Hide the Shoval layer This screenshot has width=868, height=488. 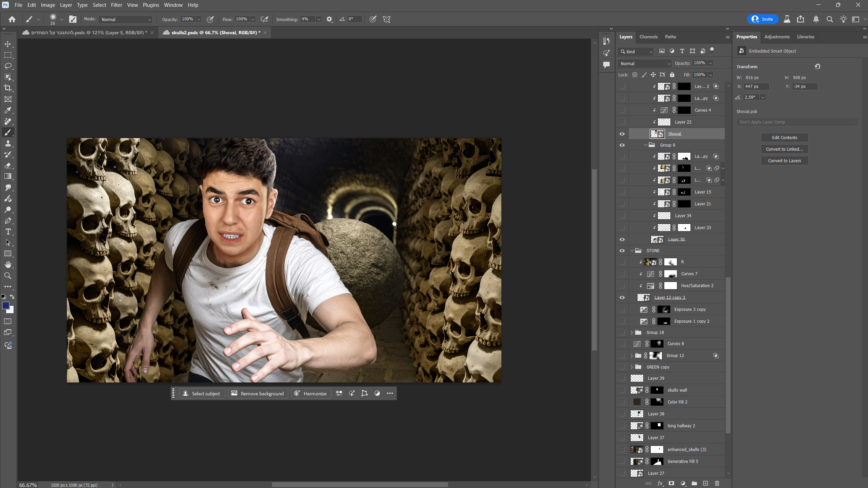(622, 134)
